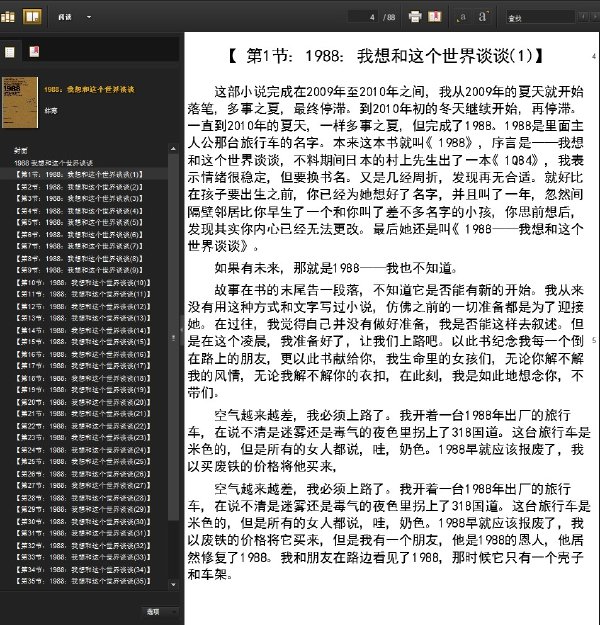The image size is (600, 625).
Task: Open contents entry 第4节 (4)
Action: [x=79, y=211]
